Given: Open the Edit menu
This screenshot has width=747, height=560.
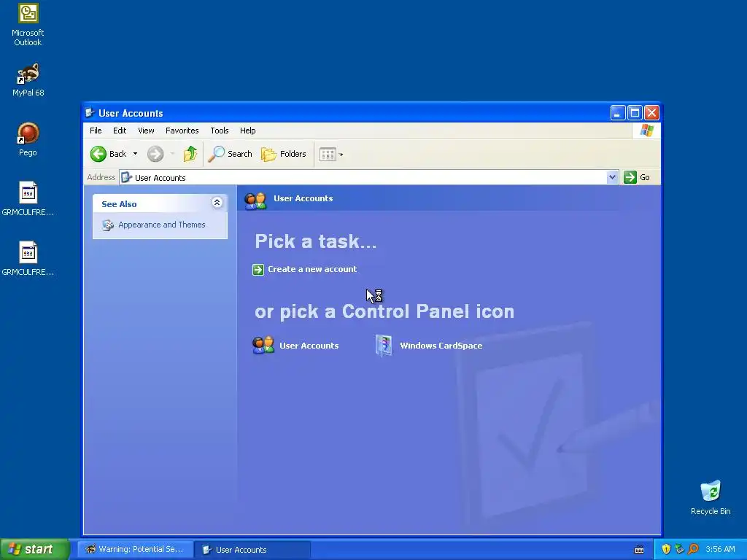Looking at the screenshot, I should click(120, 131).
